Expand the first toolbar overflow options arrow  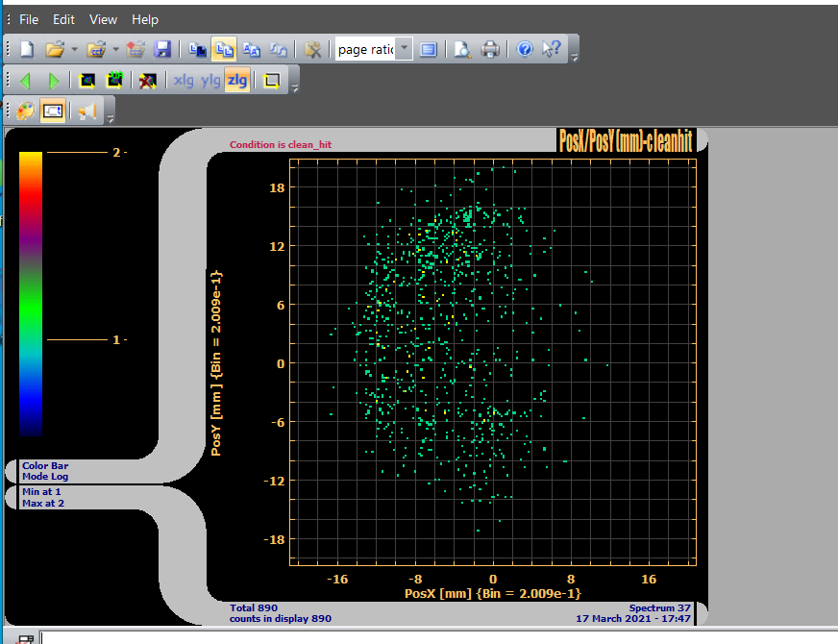574,57
